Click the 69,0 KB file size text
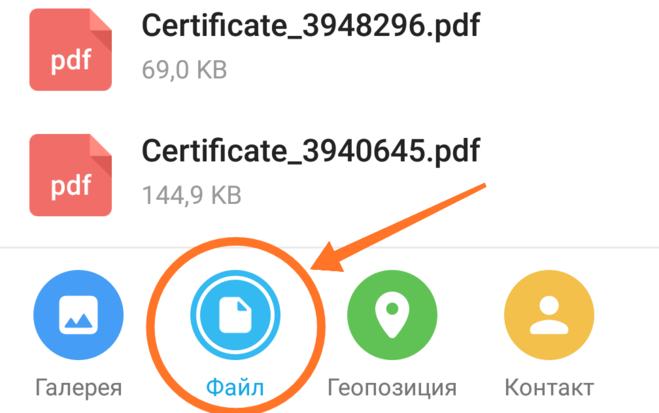This screenshot has width=659, height=413. (185, 70)
